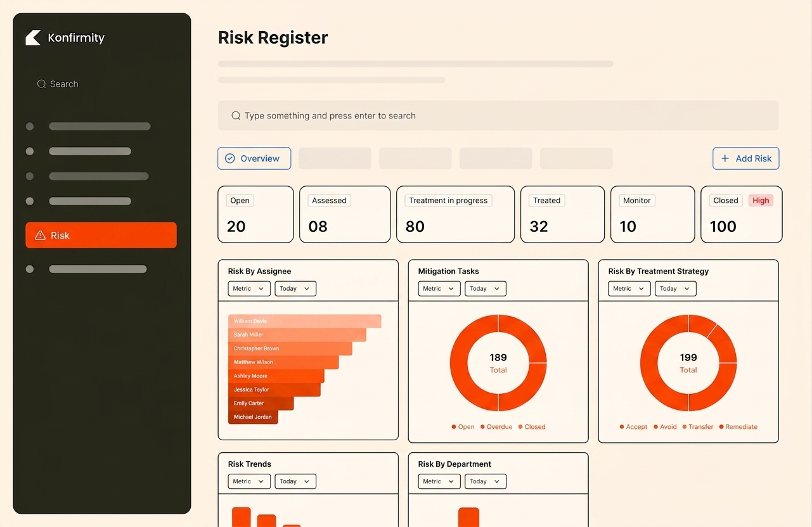
Task: Toggle the Closed legend item in Mitigation Tasks
Action: (532, 427)
